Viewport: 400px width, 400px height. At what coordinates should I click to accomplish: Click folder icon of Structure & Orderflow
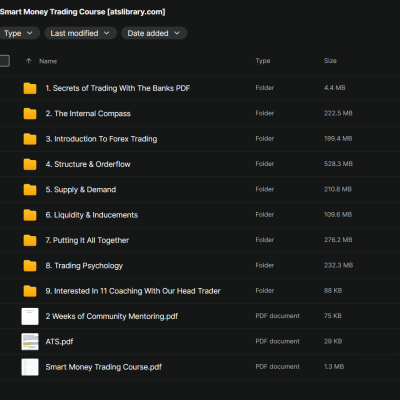tap(30, 164)
